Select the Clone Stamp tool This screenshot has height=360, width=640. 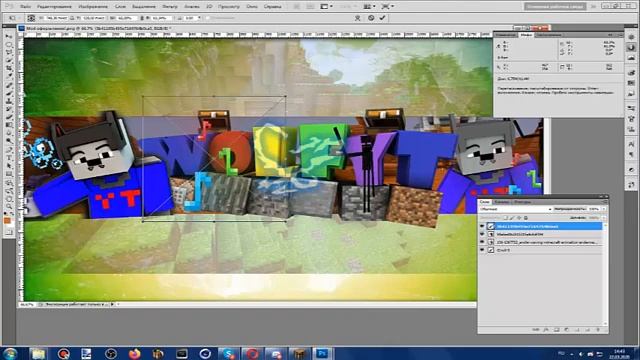pyautogui.click(x=8, y=101)
